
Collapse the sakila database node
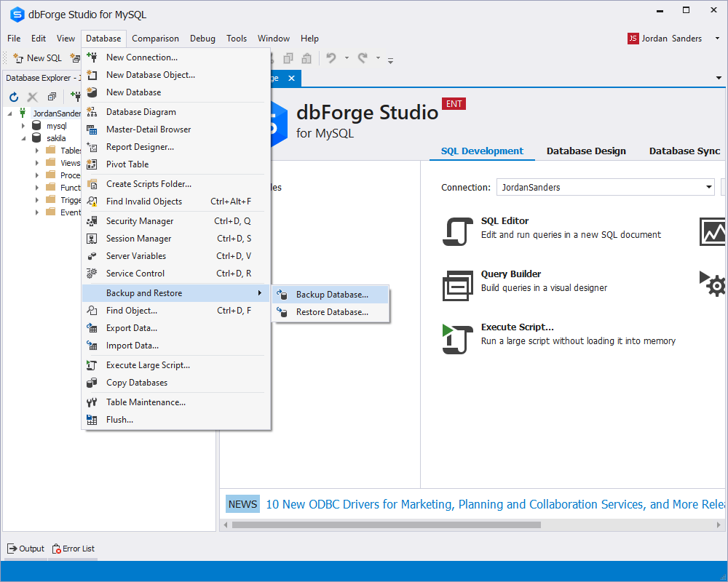click(x=23, y=138)
